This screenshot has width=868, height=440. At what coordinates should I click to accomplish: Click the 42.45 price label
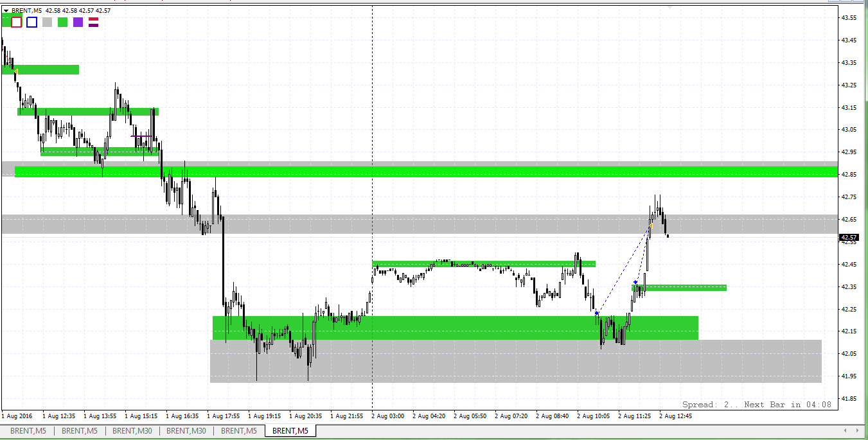tap(849, 264)
